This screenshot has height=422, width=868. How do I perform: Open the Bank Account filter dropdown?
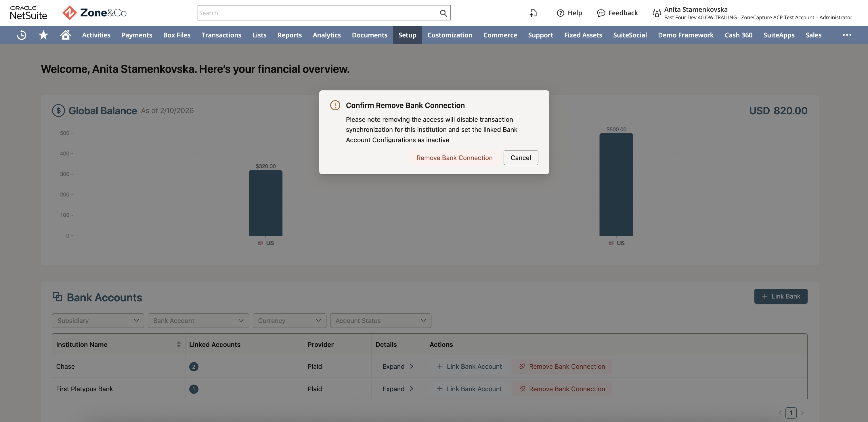click(198, 320)
